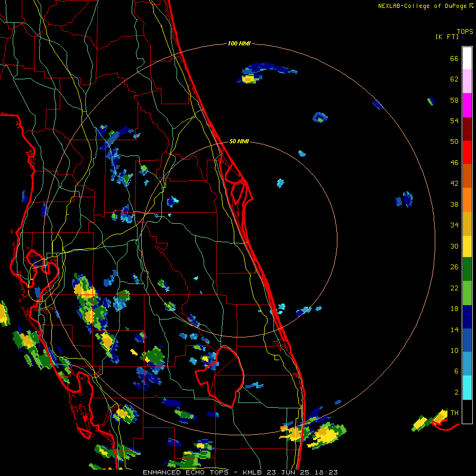This screenshot has height=476, width=476.
Task: Pick the bright yellow legend swatch
Action: [467, 246]
